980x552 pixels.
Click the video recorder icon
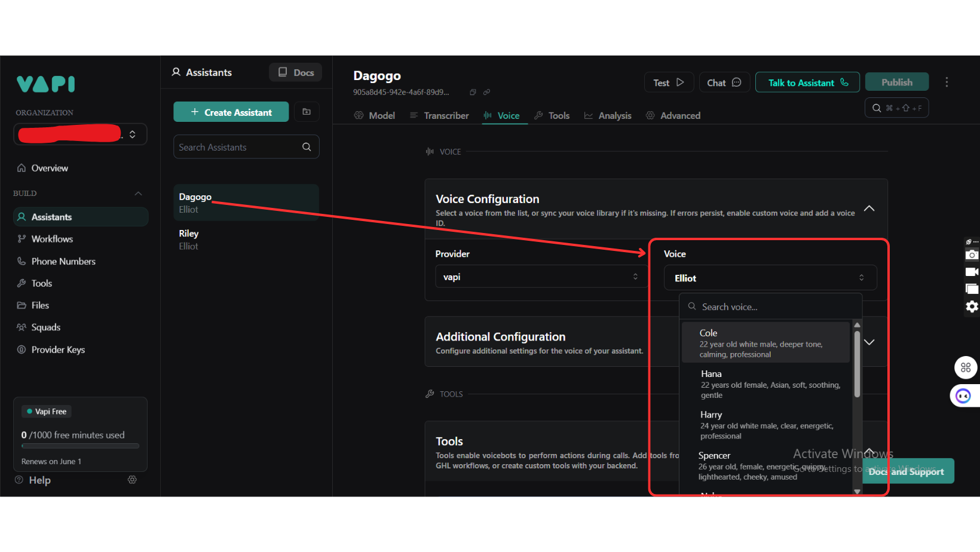point(972,272)
